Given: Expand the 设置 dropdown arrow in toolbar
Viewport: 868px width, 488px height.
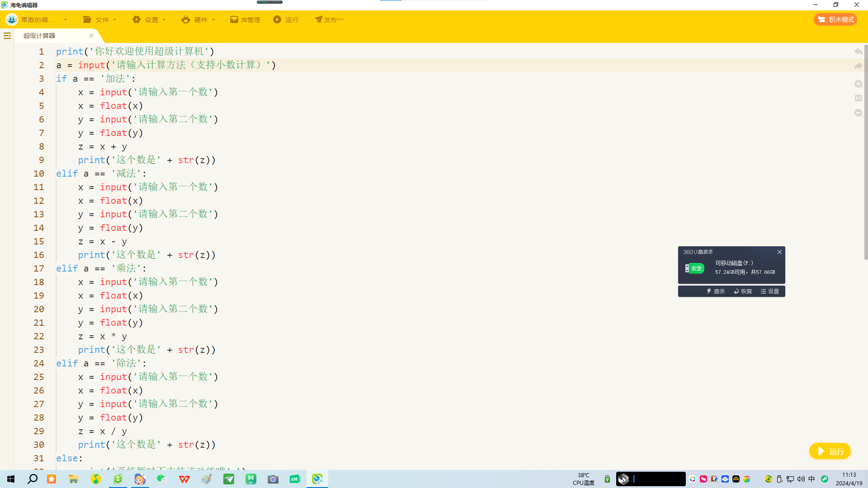Looking at the screenshot, I should pos(164,20).
